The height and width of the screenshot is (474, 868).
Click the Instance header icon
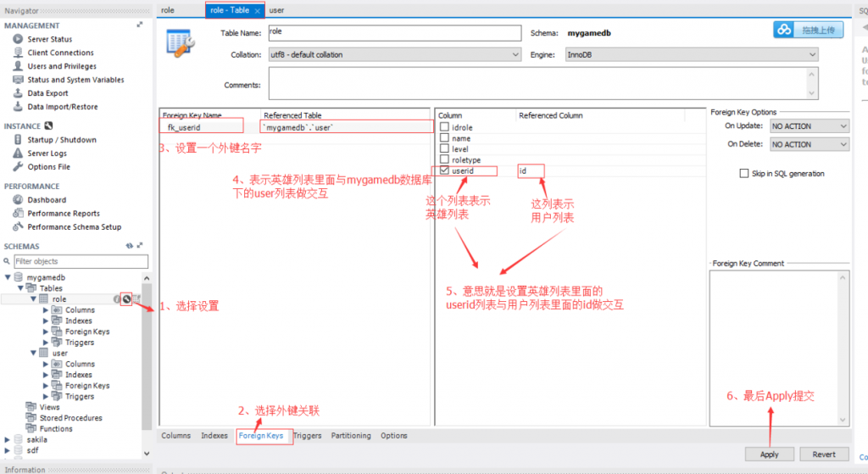48,125
